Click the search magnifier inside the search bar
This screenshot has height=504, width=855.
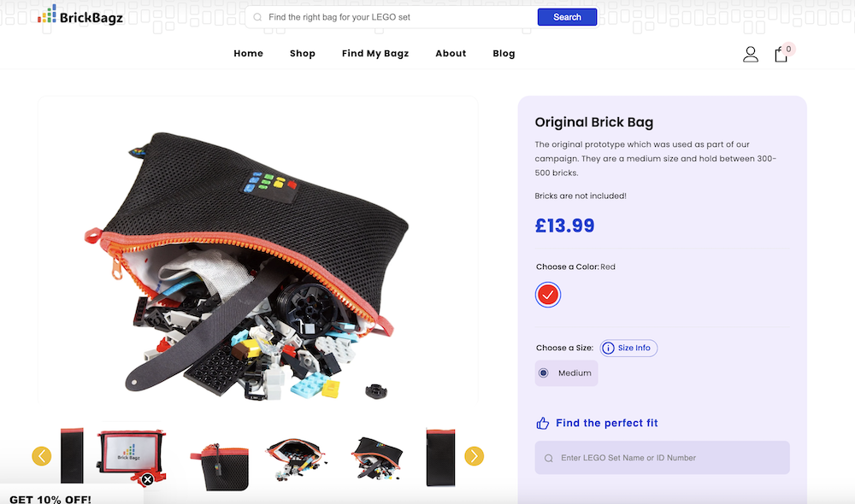(256, 17)
